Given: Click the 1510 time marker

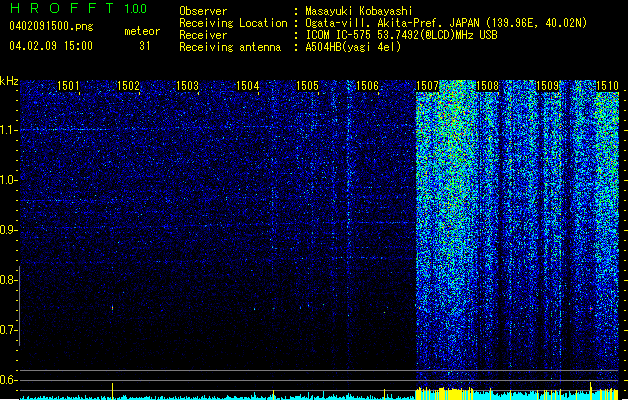Looking at the screenshot, I should tap(607, 85).
